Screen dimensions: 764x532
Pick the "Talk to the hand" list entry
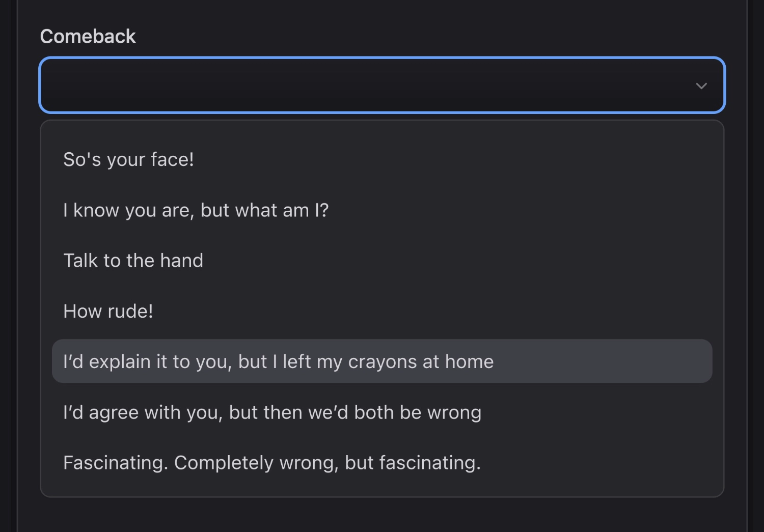tap(133, 260)
